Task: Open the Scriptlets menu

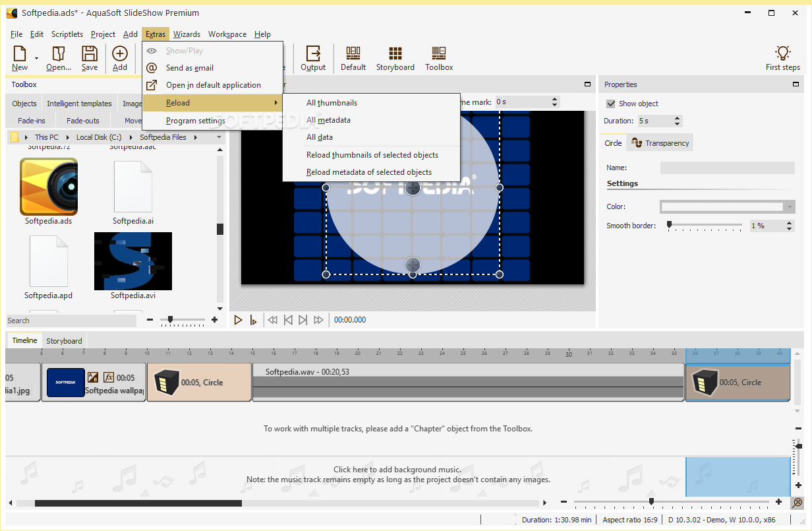Action: click(67, 34)
